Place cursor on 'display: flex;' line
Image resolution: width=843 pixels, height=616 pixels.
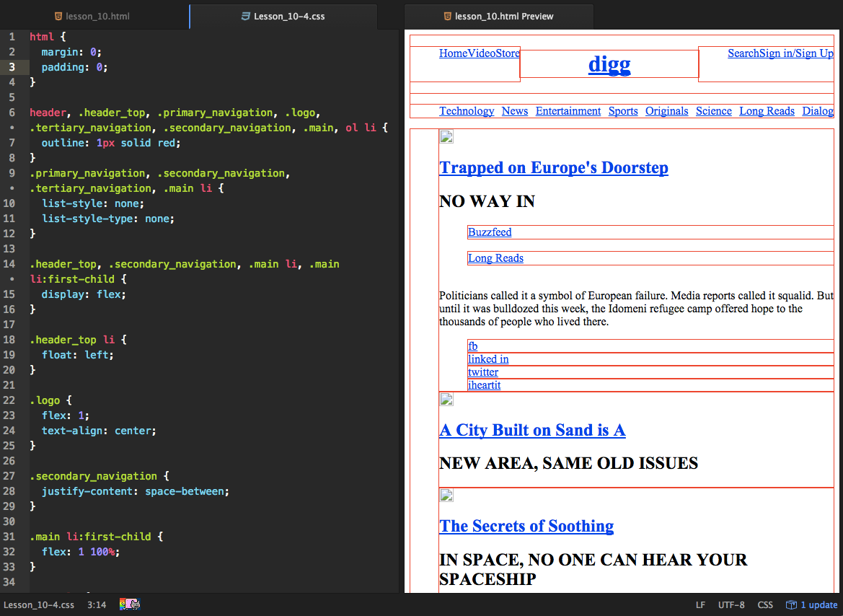[x=84, y=294]
